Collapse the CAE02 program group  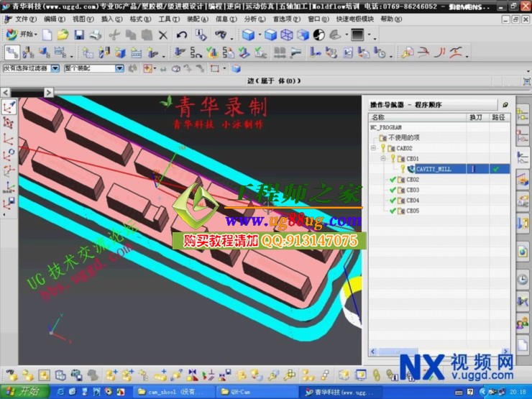point(374,148)
